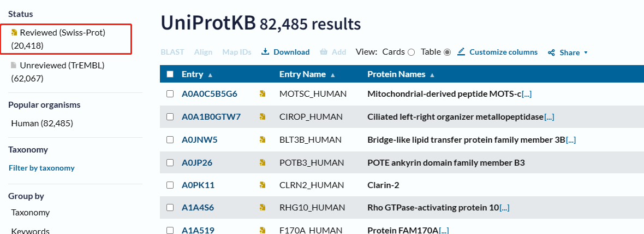Click the basket icon beside Add

click(324, 52)
